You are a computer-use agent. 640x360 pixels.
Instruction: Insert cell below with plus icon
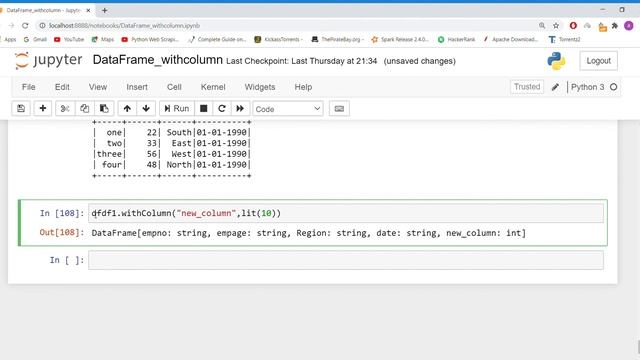(x=42, y=109)
